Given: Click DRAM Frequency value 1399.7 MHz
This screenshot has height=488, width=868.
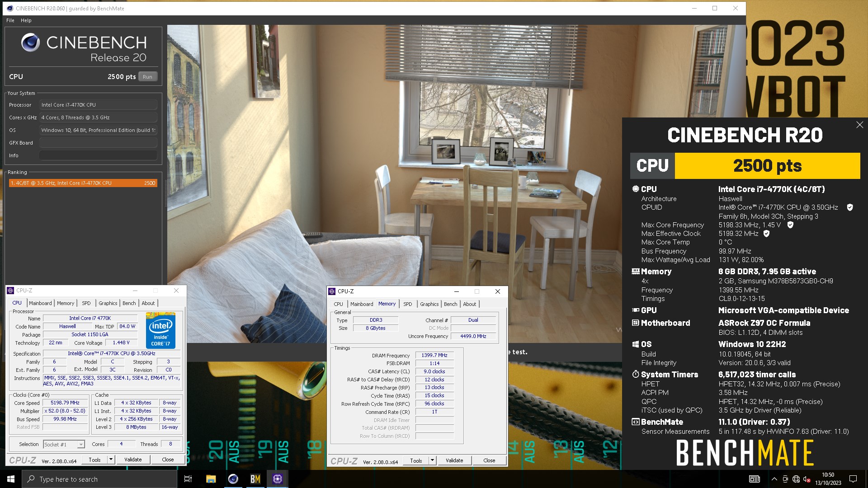Looking at the screenshot, I should pyautogui.click(x=434, y=355).
